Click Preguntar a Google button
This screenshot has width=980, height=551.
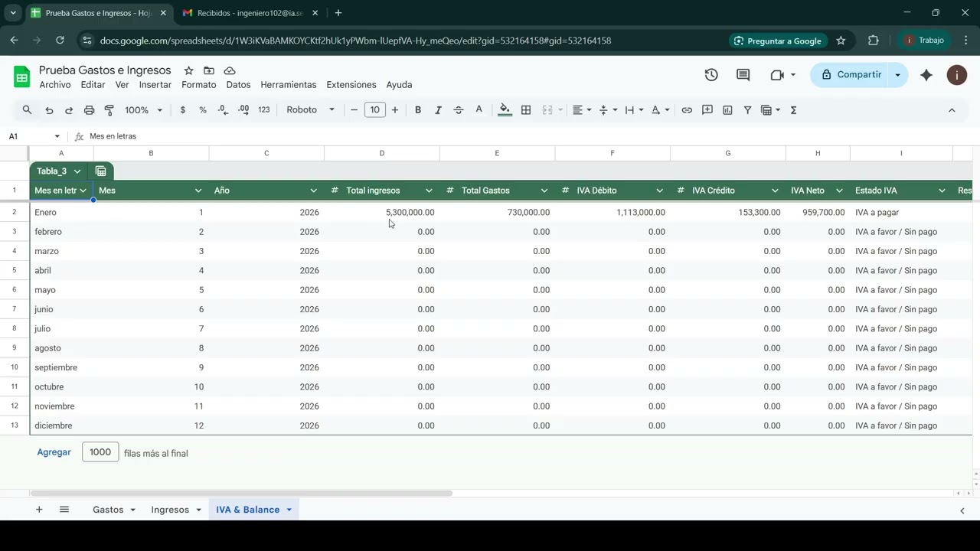point(777,41)
